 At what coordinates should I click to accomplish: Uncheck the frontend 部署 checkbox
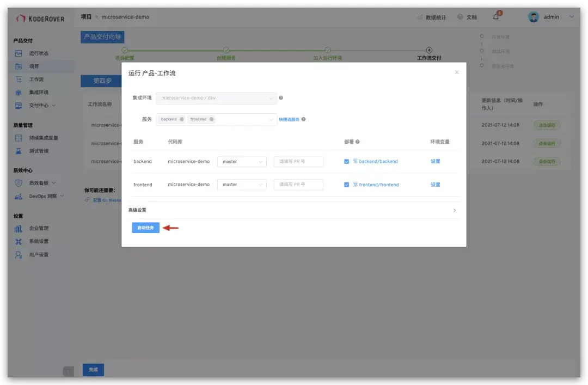pos(347,184)
